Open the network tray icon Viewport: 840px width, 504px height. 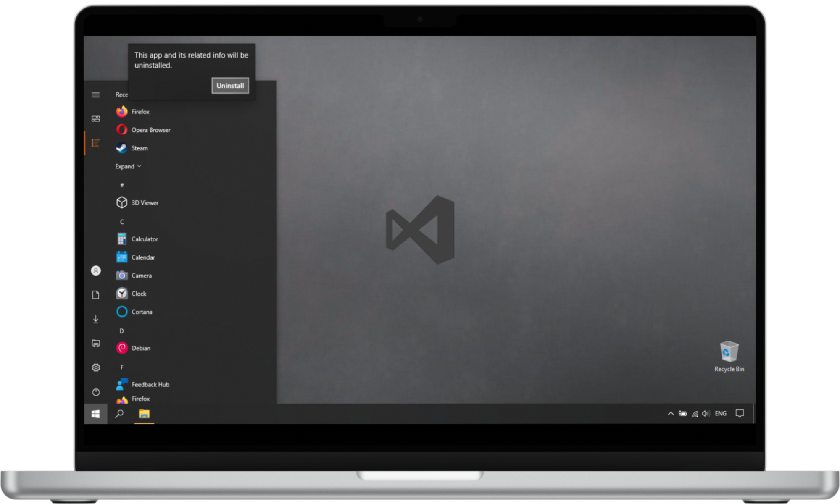coord(695,414)
